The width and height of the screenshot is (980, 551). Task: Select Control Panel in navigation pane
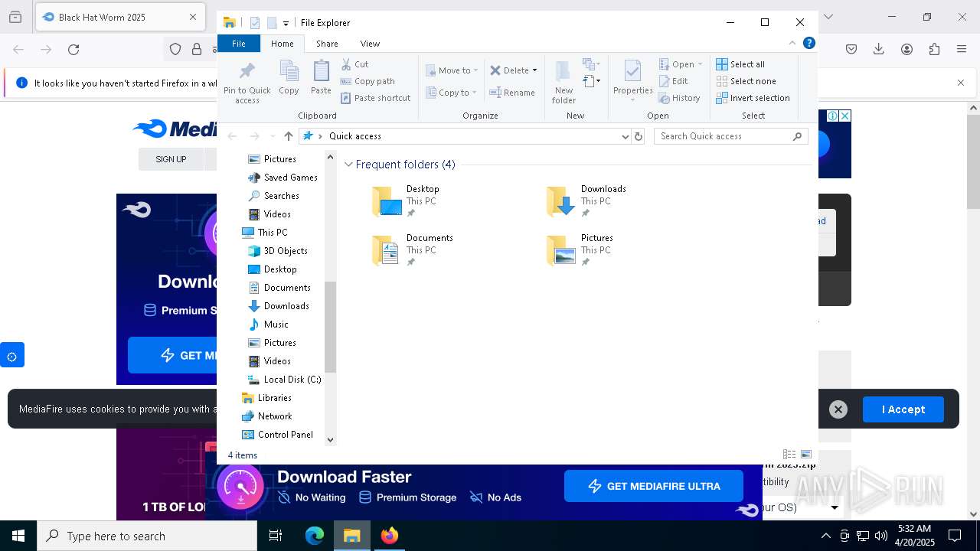(277, 435)
